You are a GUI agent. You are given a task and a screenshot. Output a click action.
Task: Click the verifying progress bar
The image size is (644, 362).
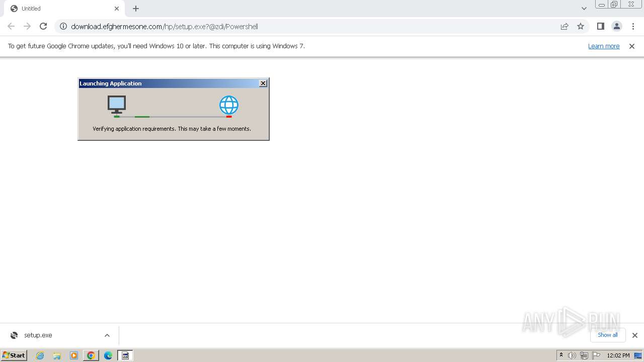(173, 117)
